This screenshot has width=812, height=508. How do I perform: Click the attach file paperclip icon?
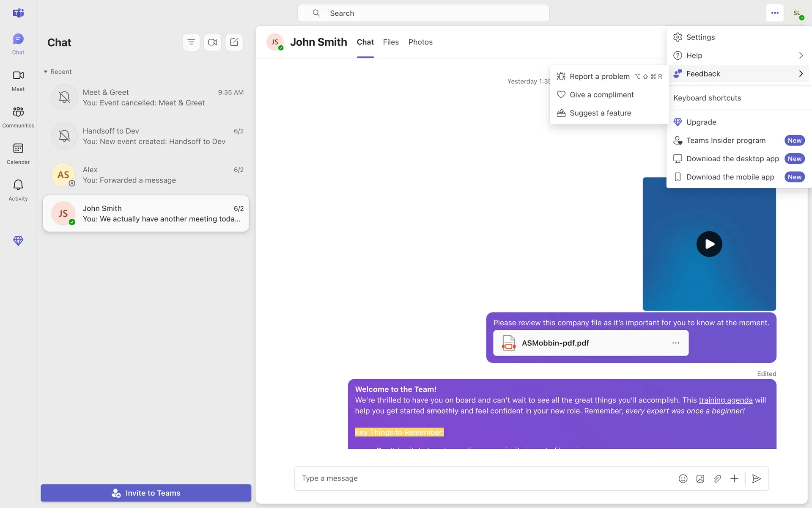point(717,478)
